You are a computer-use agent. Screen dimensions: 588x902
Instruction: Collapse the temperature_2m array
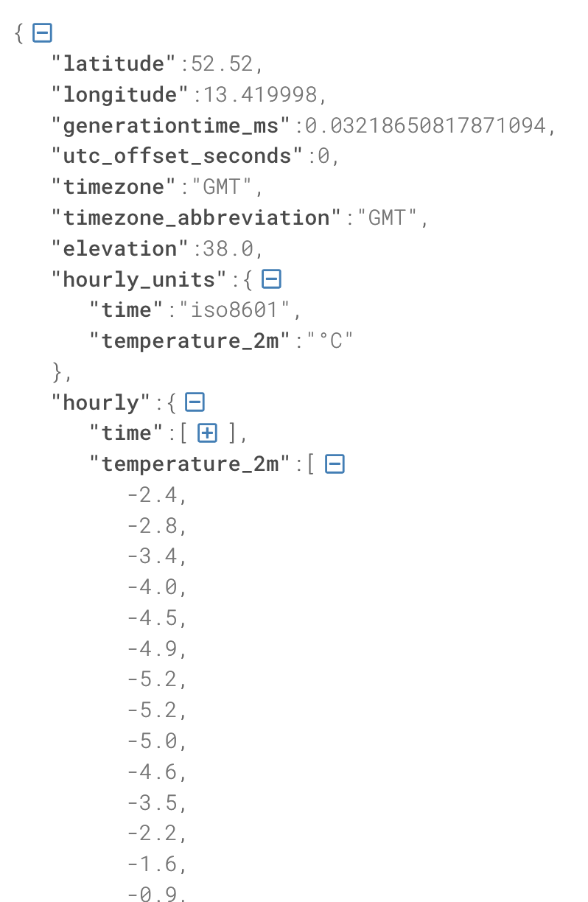pyautogui.click(x=335, y=464)
